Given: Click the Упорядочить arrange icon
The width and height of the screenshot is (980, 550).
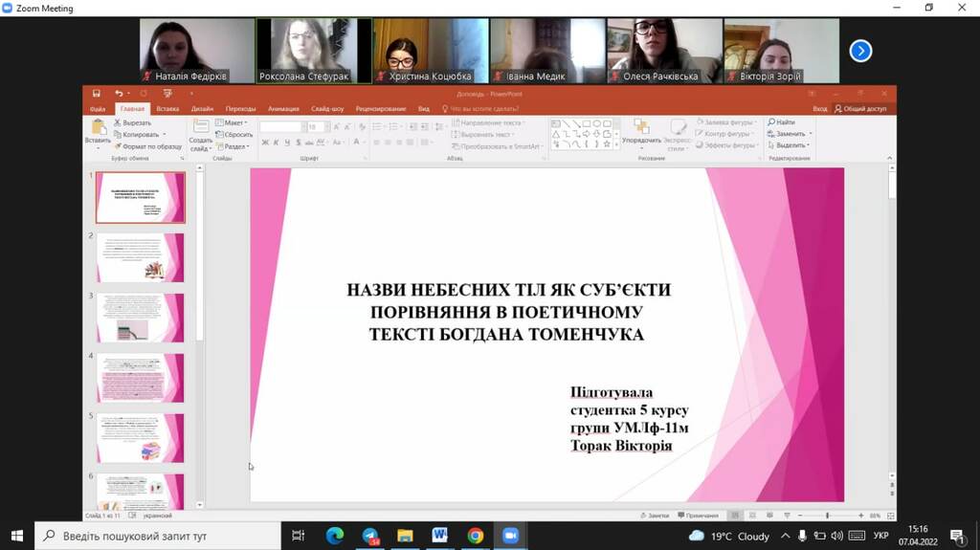Looking at the screenshot, I should point(641,127).
